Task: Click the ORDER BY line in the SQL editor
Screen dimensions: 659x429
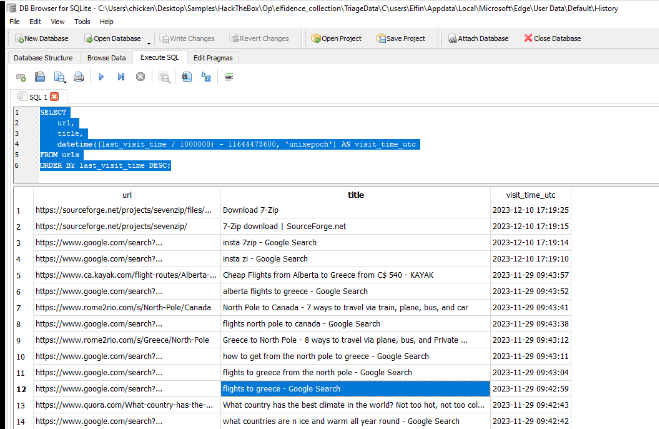Action: [105, 166]
